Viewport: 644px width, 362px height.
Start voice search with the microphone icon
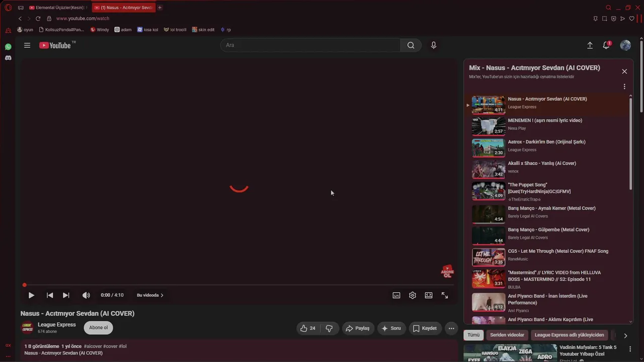[434, 45]
